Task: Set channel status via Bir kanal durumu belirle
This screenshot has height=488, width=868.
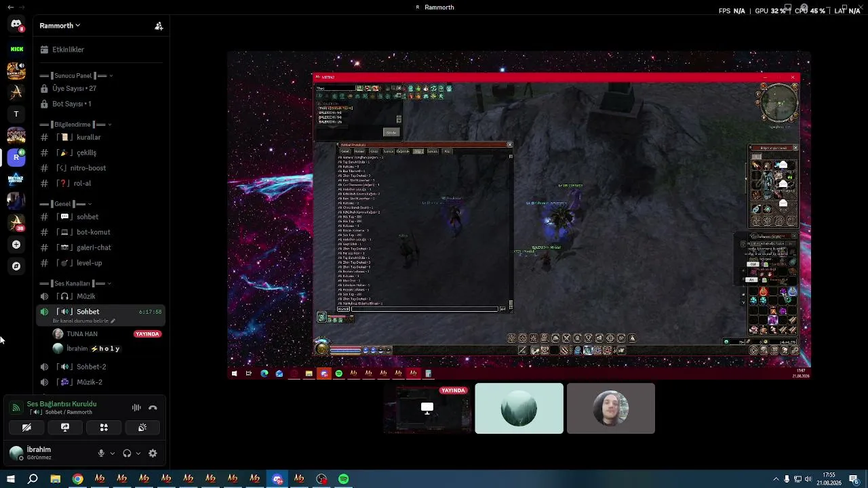Action: click(83, 321)
